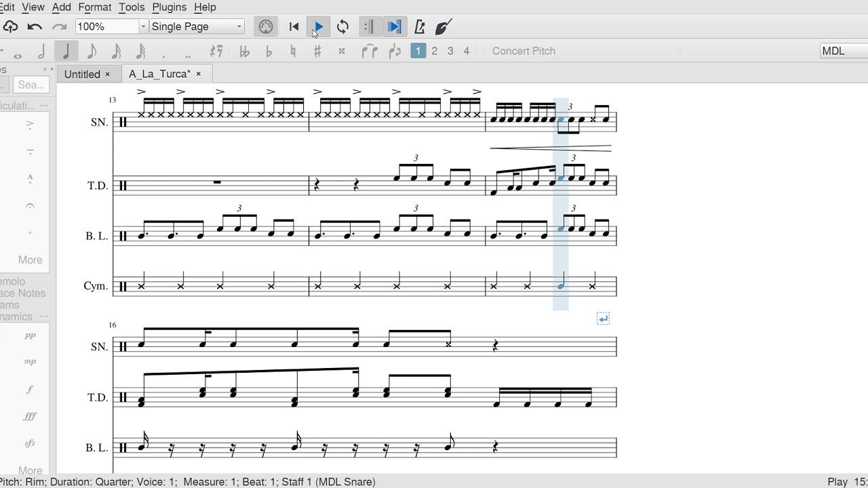Apply double sharp accidental
Screen dimensions: 868x488
pos(342,51)
